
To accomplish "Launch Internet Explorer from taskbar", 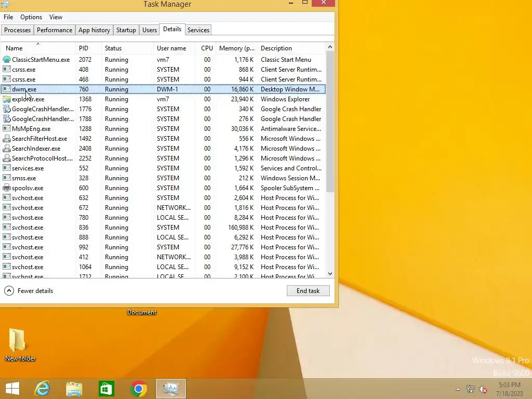I will tap(43, 389).
